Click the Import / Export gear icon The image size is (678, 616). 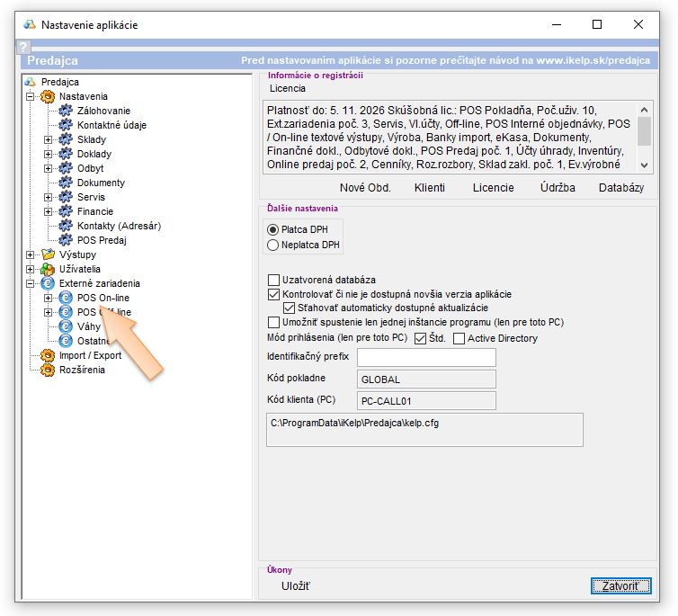pos(49,355)
